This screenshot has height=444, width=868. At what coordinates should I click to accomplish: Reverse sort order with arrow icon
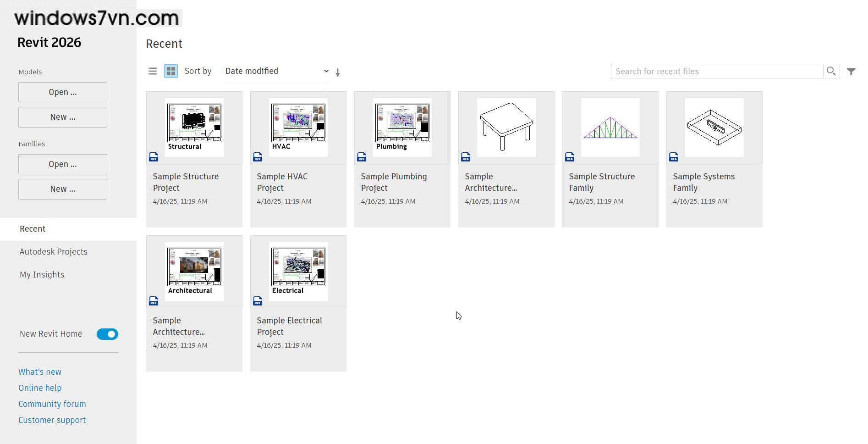(x=338, y=72)
